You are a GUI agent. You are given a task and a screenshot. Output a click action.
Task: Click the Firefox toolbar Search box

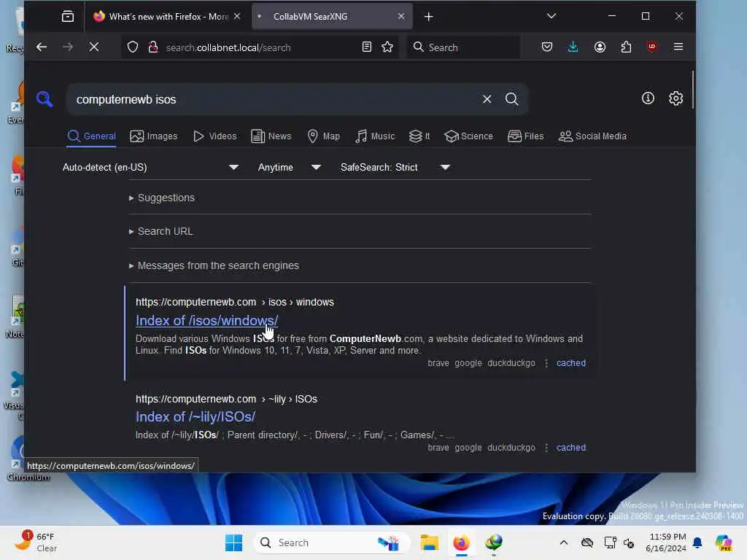[463, 47]
